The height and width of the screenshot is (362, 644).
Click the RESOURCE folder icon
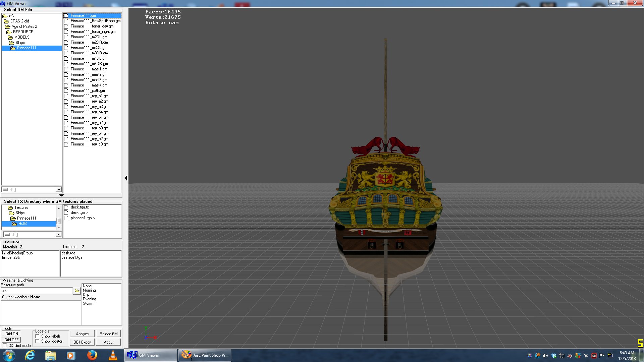tap(9, 32)
